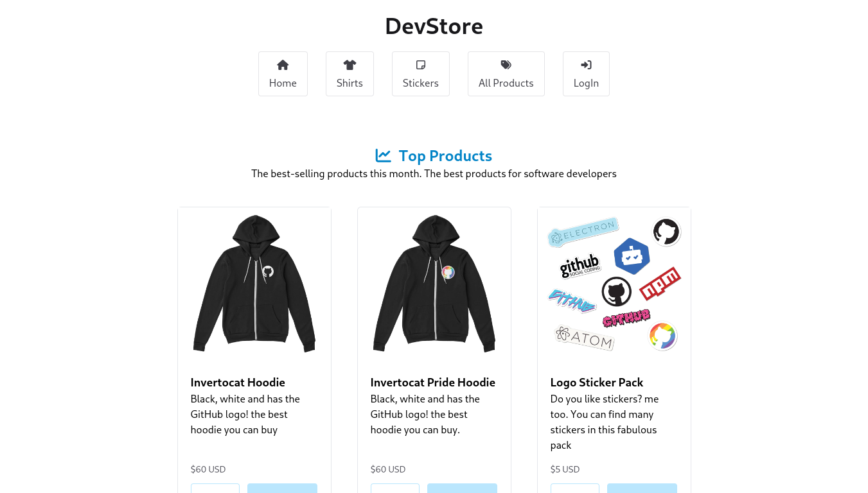Click the "Do you like stickers?" description
The width and height of the screenshot is (868, 493).
pos(605,422)
